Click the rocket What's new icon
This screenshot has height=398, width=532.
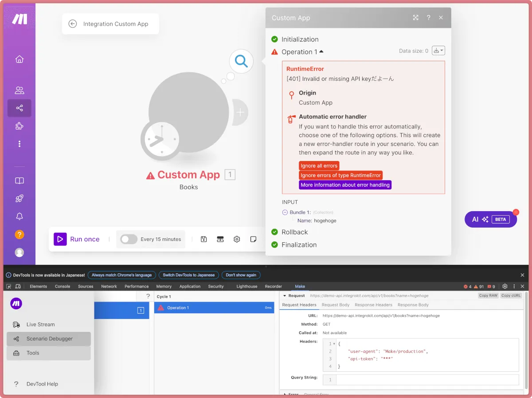pyautogui.click(x=20, y=198)
